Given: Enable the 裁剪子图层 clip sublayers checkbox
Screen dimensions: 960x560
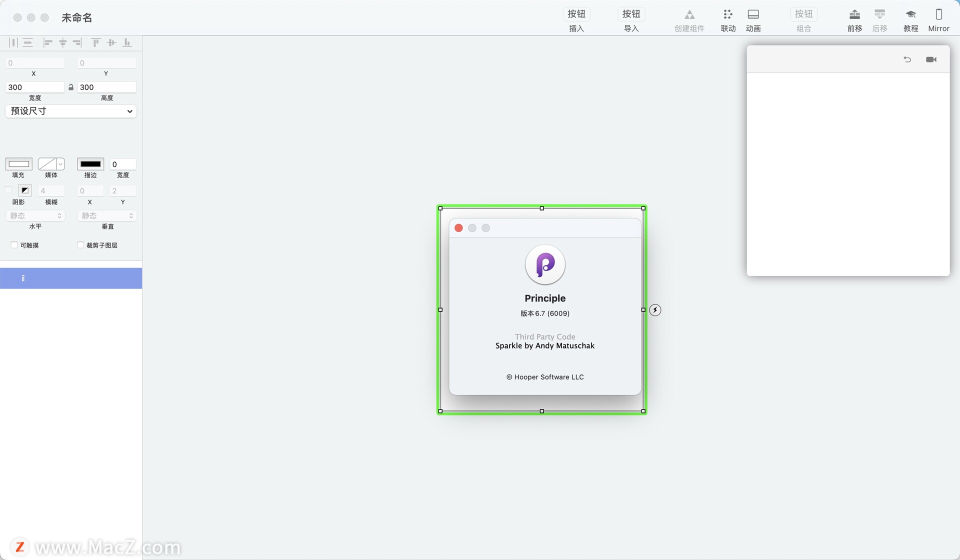Looking at the screenshot, I should pos(80,245).
